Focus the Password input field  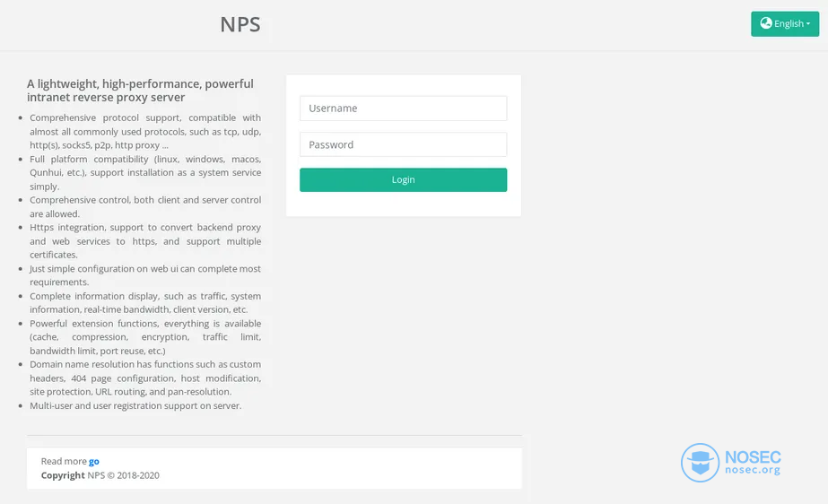[403, 144]
